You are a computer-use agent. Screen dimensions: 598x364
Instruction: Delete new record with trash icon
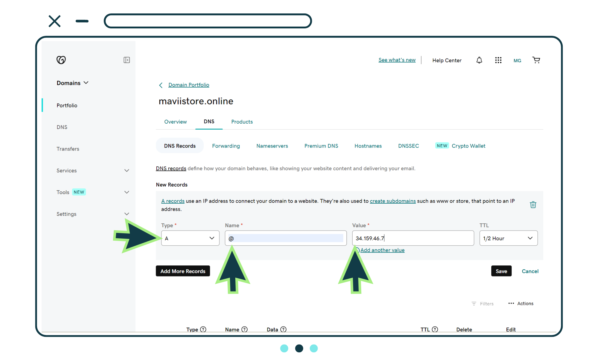[x=533, y=205]
